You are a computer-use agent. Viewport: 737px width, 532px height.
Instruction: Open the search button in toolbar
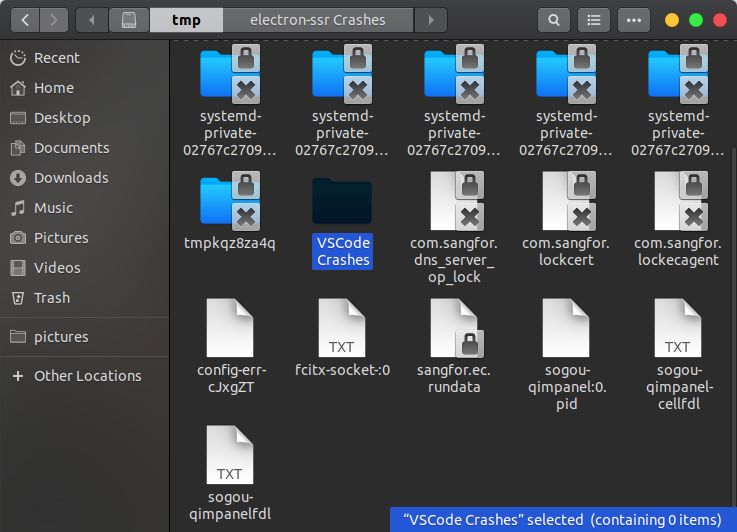[554, 20]
